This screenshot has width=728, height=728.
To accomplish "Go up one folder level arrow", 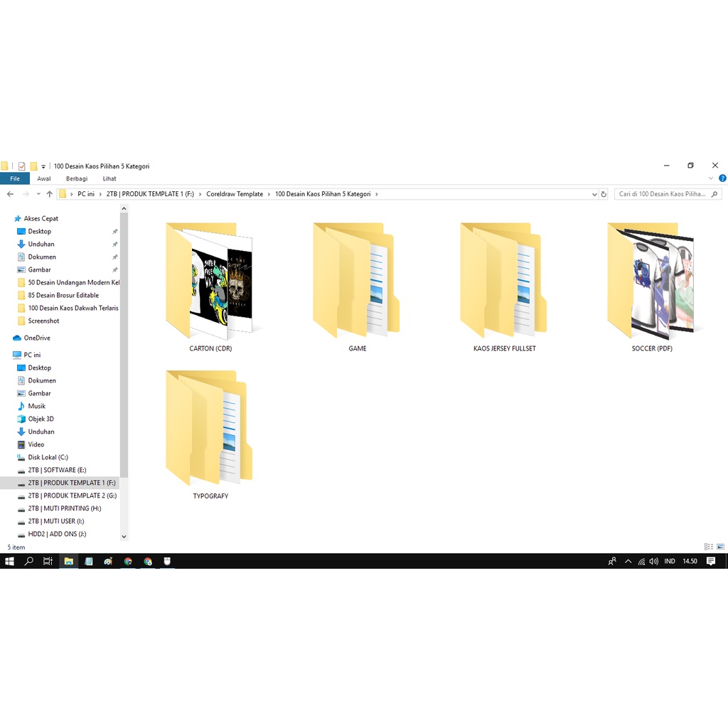I will coord(49,194).
